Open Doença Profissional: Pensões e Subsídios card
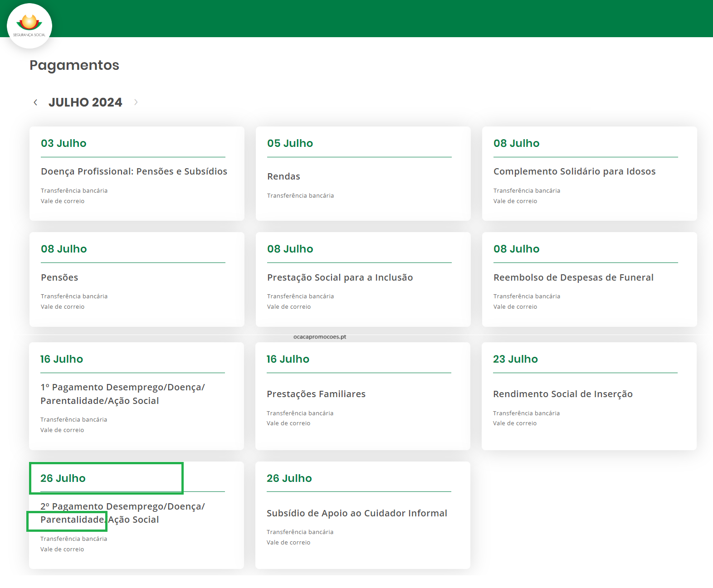 [134, 171]
